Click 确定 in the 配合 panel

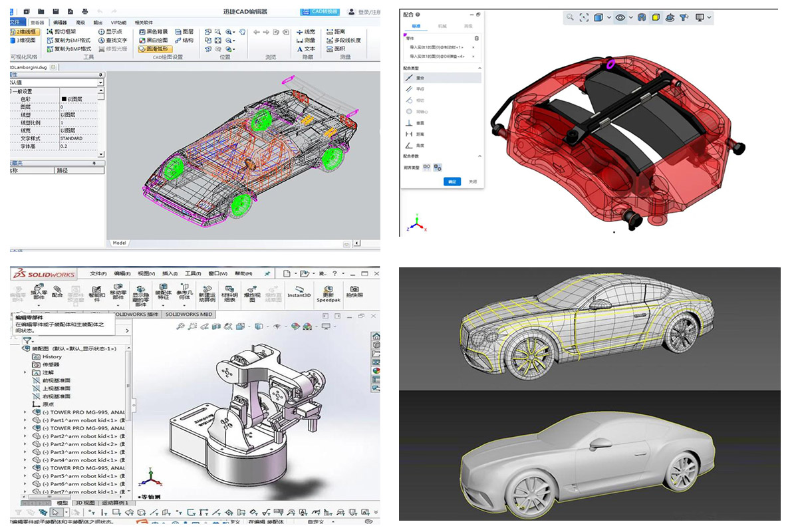pos(452,182)
